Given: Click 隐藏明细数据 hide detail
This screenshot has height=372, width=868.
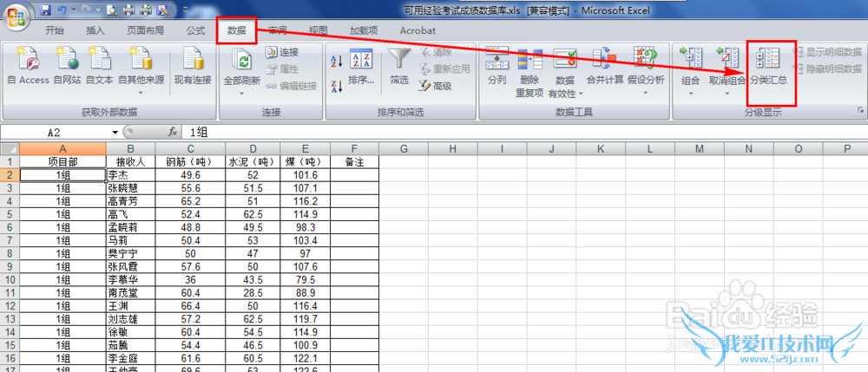Looking at the screenshot, I should (x=827, y=69).
